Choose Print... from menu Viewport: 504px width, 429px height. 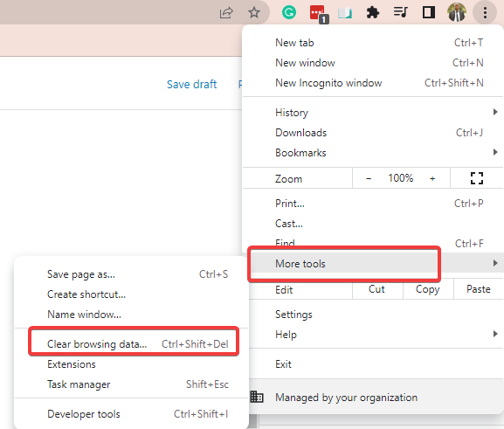click(x=373, y=204)
